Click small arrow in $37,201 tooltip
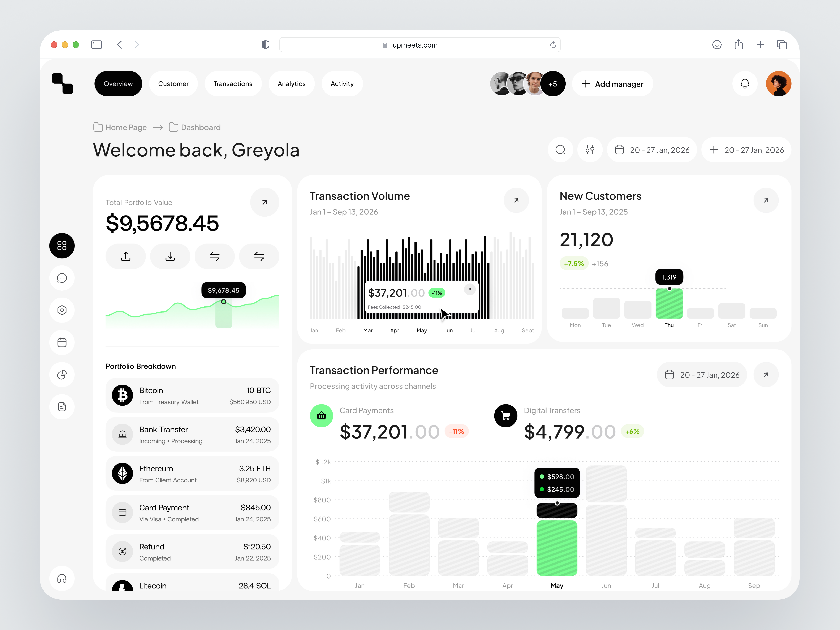The height and width of the screenshot is (630, 840). pos(470,289)
